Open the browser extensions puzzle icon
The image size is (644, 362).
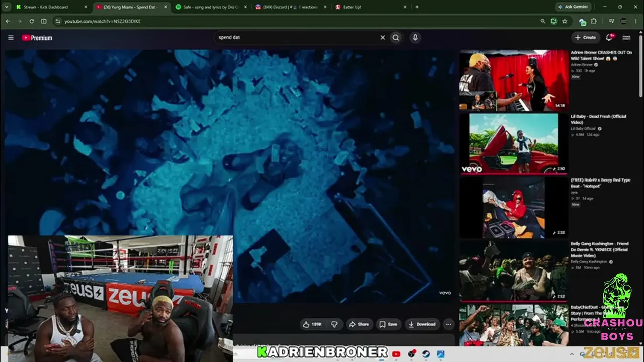click(594, 21)
